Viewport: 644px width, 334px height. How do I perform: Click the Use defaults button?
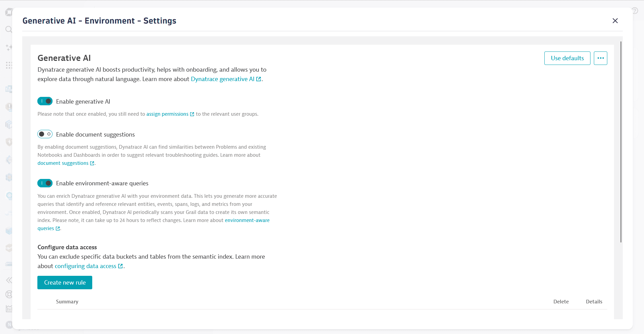click(567, 58)
